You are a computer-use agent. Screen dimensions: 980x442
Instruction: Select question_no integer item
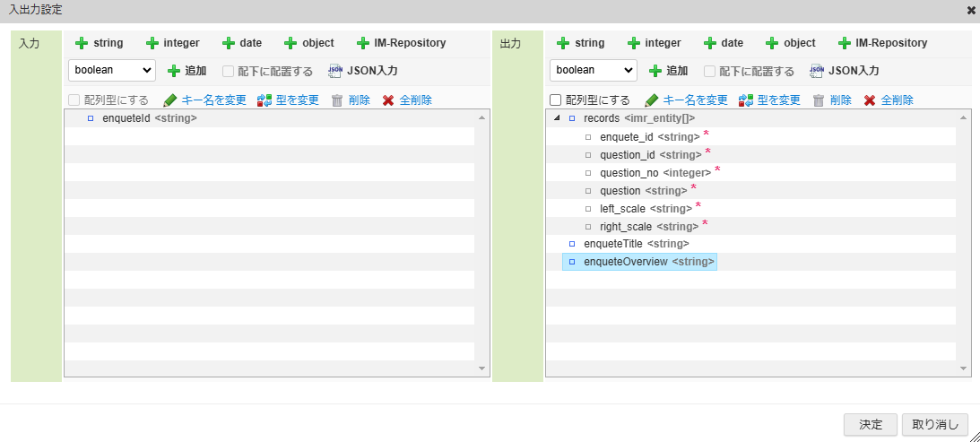coord(655,172)
